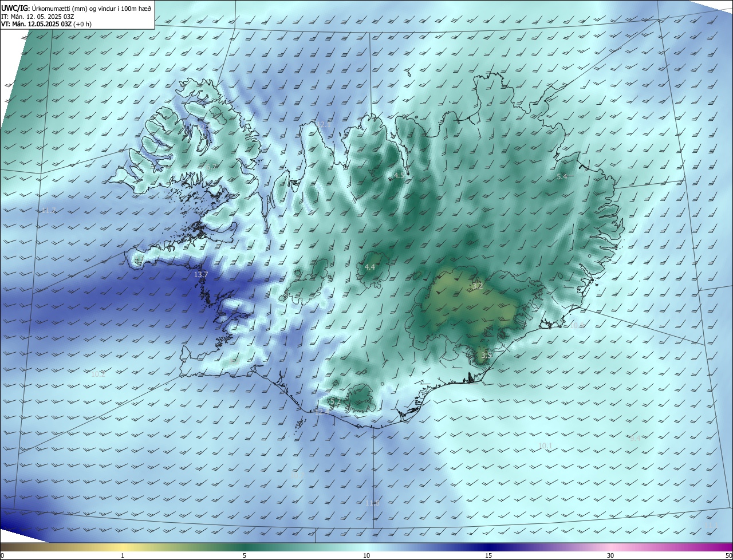The image size is (733, 560).
Task: Click the 12.1 value label near the north coast
Action: point(324,124)
